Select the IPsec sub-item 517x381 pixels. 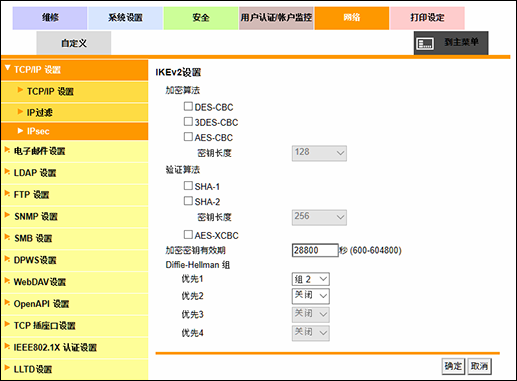[x=75, y=131]
